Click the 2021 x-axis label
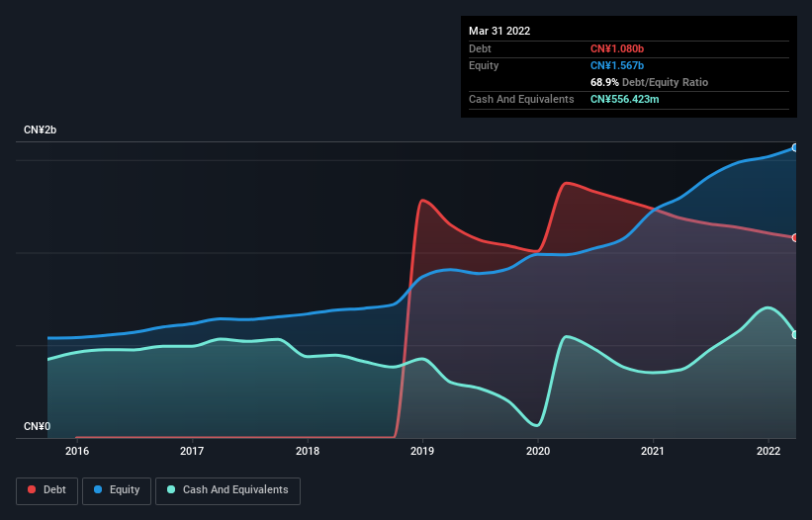The height and width of the screenshot is (520, 812). [653, 451]
